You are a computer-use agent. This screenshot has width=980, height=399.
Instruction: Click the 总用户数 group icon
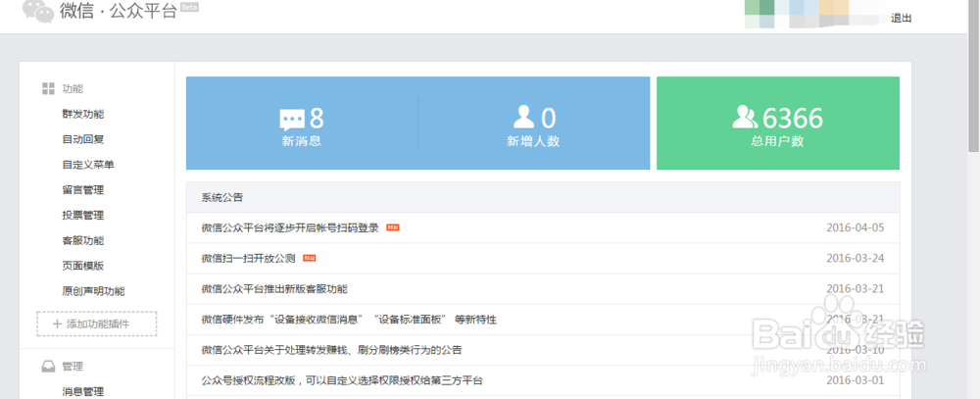click(745, 117)
